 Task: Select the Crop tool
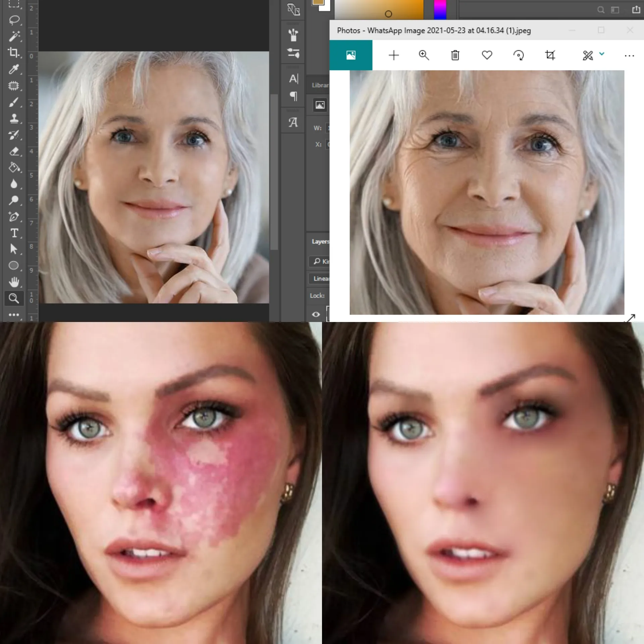pyautogui.click(x=14, y=52)
